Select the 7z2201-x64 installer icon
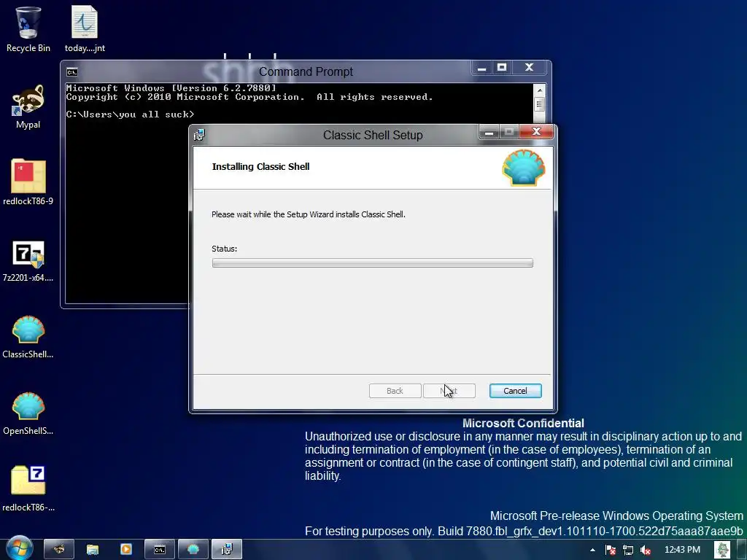 [28, 254]
